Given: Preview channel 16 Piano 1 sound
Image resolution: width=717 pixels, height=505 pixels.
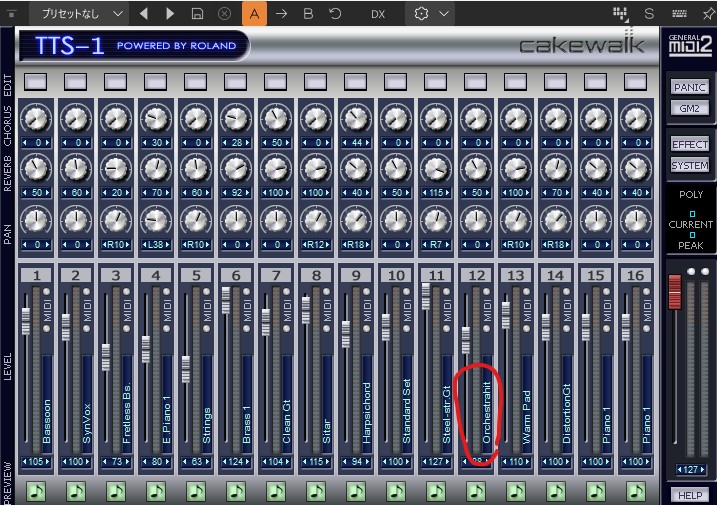Looking at the screenshot, I should 636,492.
